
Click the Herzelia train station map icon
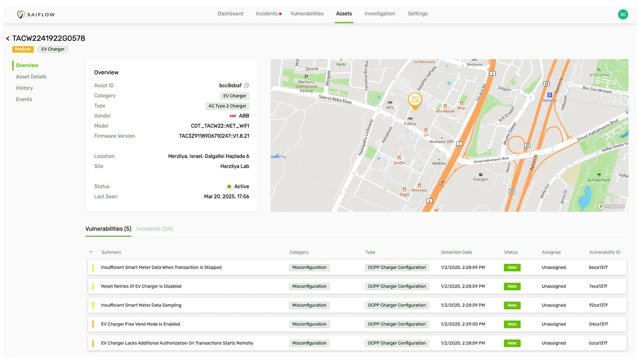tap(550, 95)
